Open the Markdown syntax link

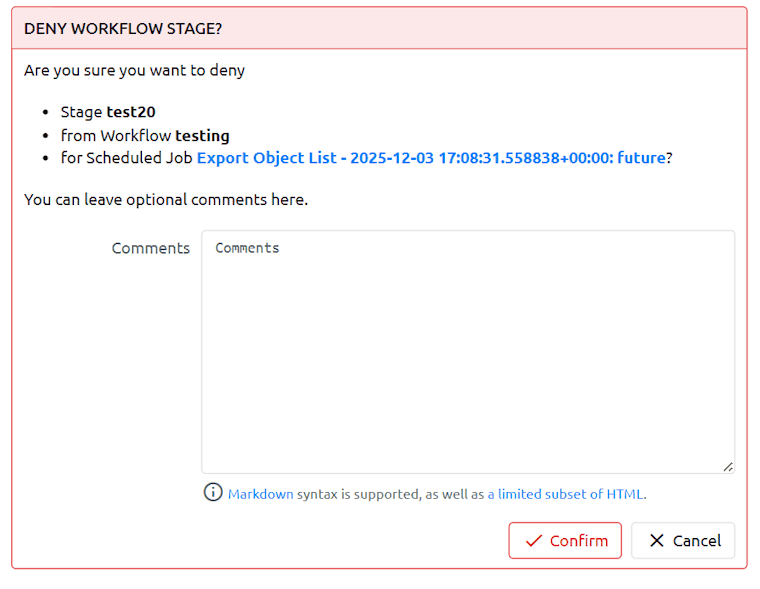261,494
